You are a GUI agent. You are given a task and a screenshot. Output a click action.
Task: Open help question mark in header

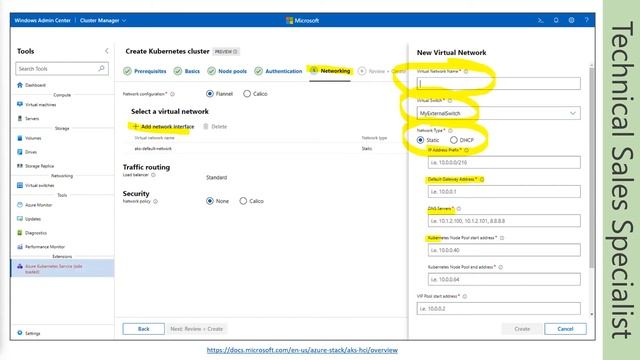click(x=587, y=20)
